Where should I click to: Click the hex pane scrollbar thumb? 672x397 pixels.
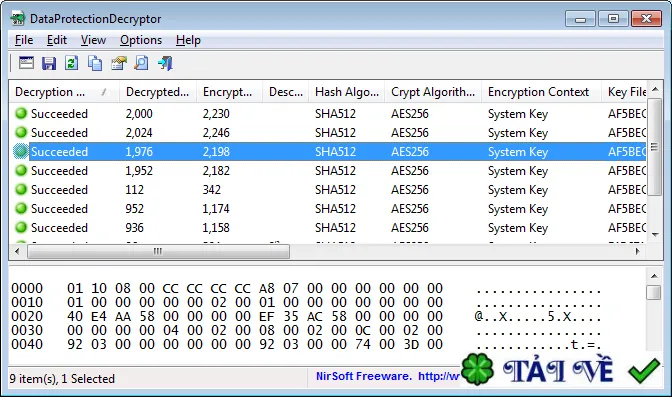pos(654,293)
